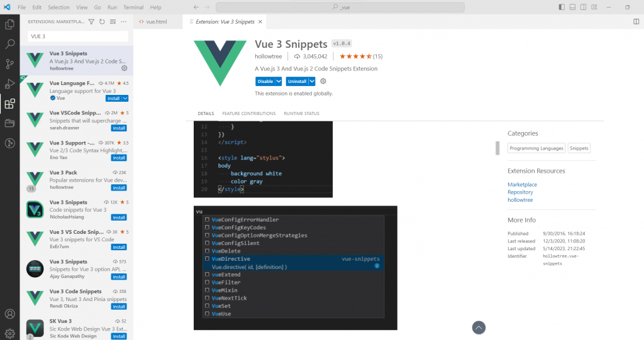
Task: Install SK Vue 3 extension
Action: click(119, 336)
